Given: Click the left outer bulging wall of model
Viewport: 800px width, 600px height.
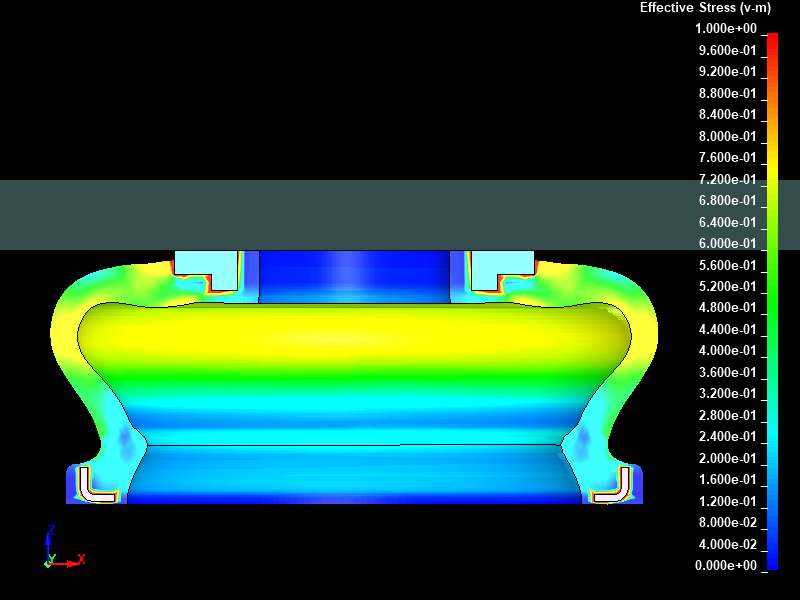Looking at the screenshot, I should pyautogui.click(x=66, y=340).
